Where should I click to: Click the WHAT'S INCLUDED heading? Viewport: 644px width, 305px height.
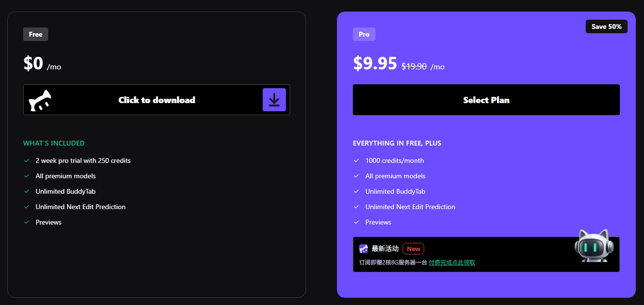(x=54, y=143)
